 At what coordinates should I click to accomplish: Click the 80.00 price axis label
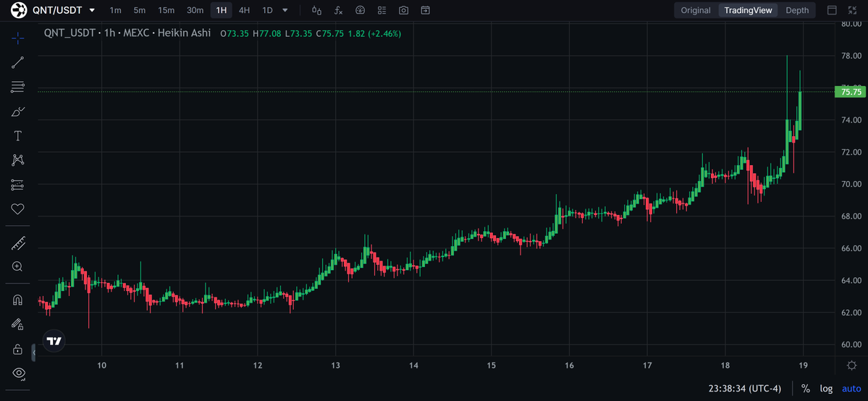tap(851, 24)
